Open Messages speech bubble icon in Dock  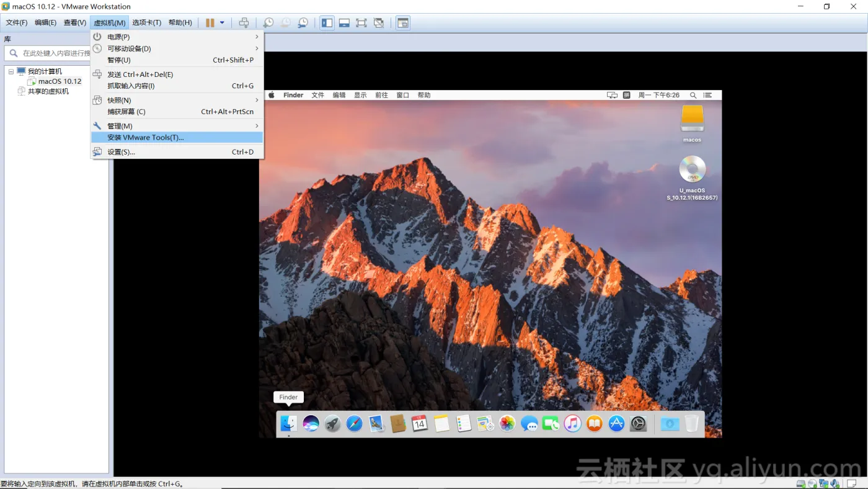pyautogui.click(x=529, y=424)
